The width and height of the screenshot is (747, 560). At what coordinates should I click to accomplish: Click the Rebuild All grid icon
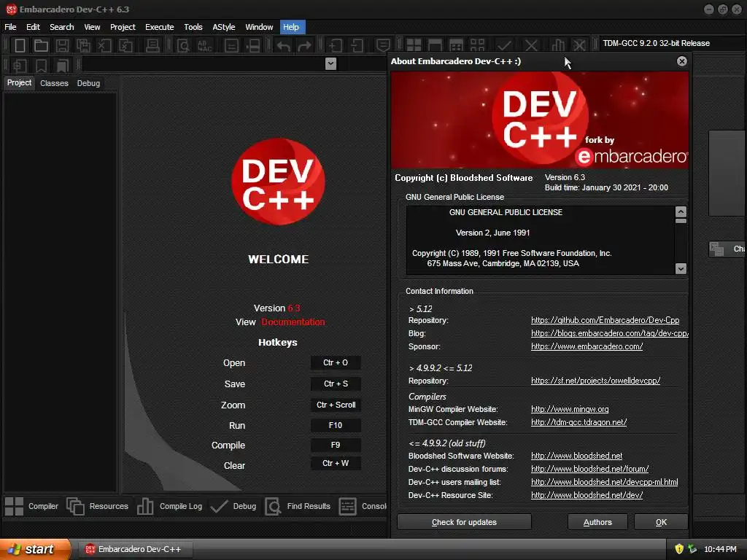[x=477, y=46]
